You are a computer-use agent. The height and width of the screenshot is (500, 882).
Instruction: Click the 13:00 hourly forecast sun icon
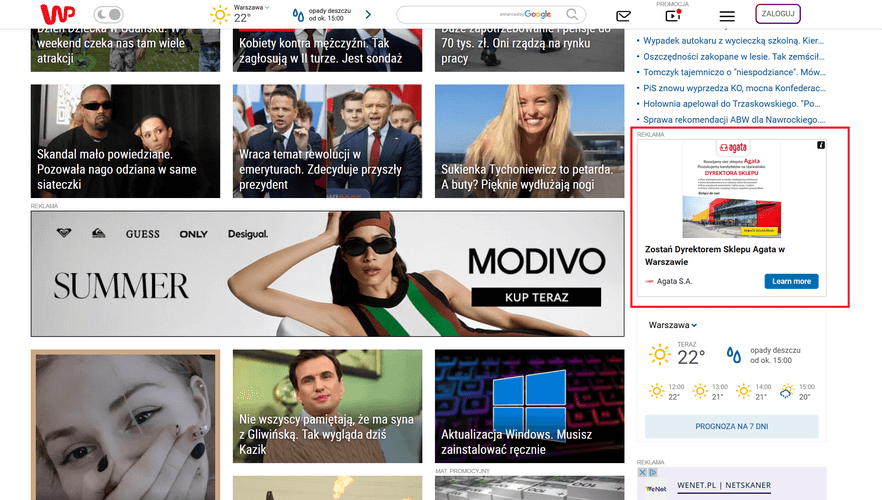point(700,391)
